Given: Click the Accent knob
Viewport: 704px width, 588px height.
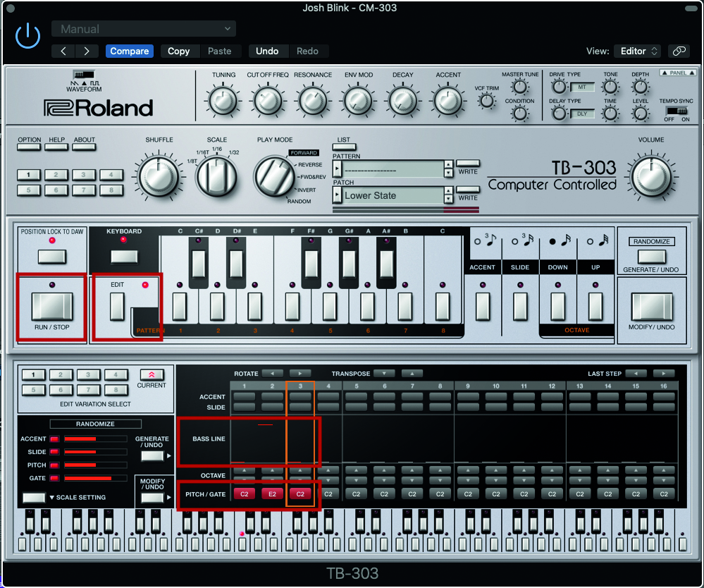Looking at the screenshot, I should 448,101.
